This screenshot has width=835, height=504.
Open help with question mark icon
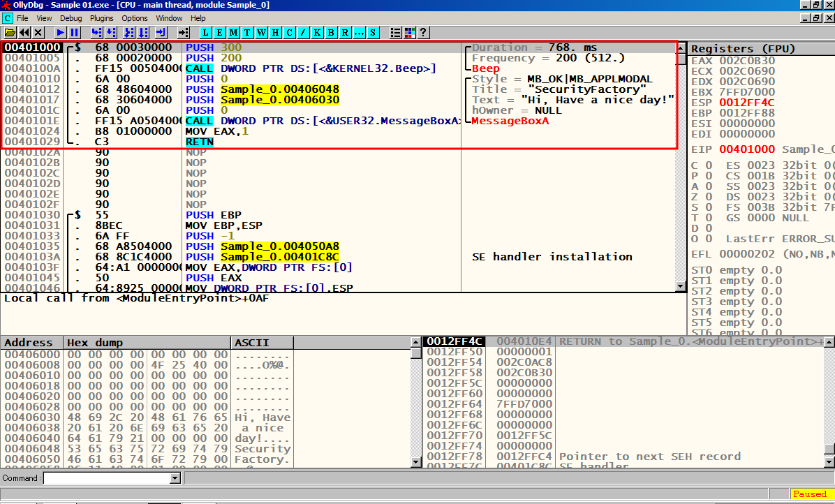click(x=423, y=33)
